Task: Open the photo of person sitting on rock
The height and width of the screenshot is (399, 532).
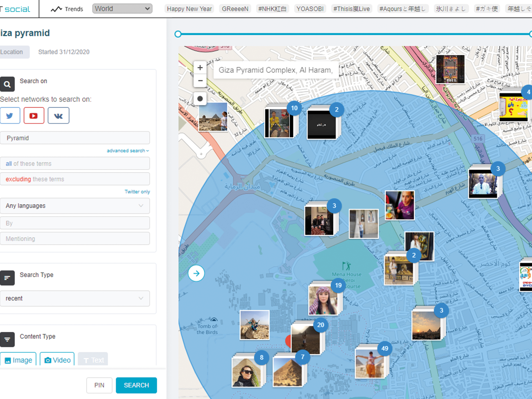Action: pyautogui.click(x=255, y=325)
